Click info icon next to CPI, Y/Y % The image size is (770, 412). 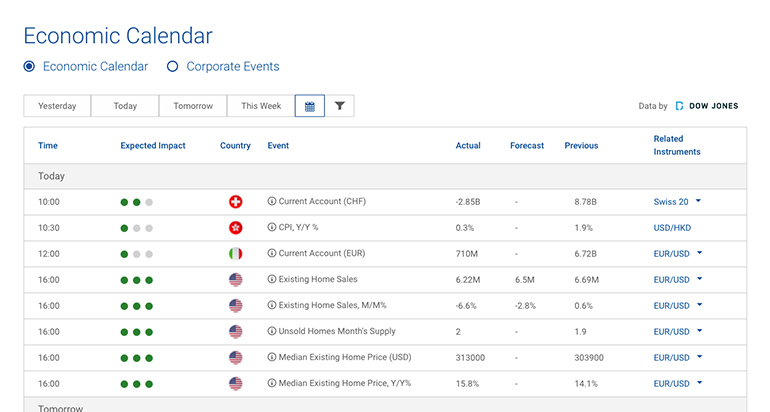click(272, 227)
